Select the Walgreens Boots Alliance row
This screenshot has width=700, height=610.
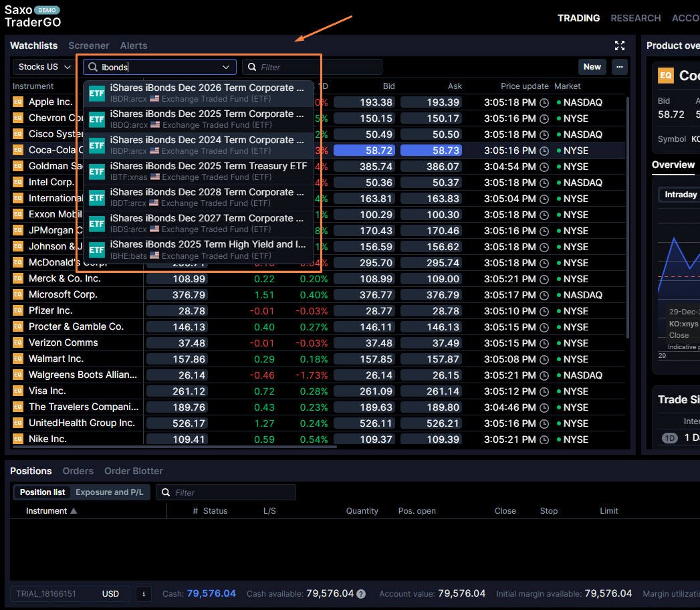point(318,375)
